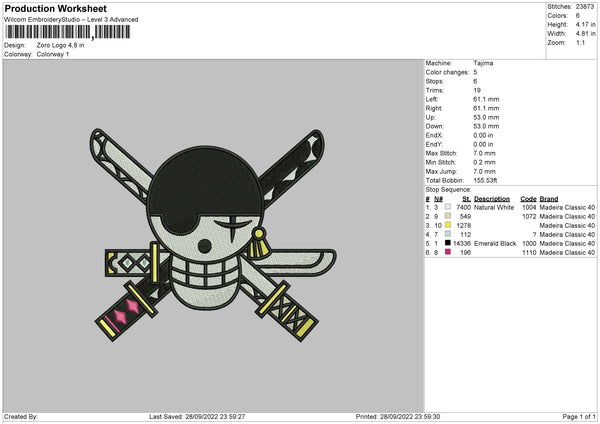
Task: Click the Zoom value '1:1'
Action: [x=580, y=43]
